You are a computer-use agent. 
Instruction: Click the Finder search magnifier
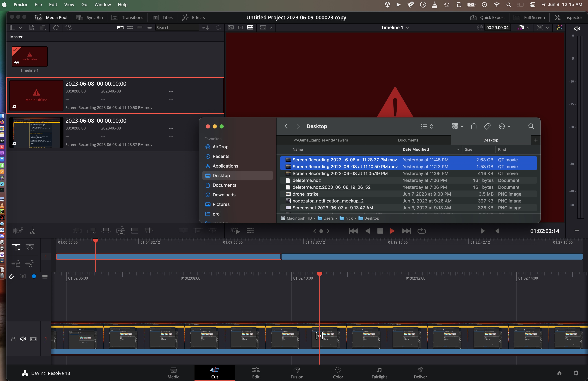coord(531,126)
